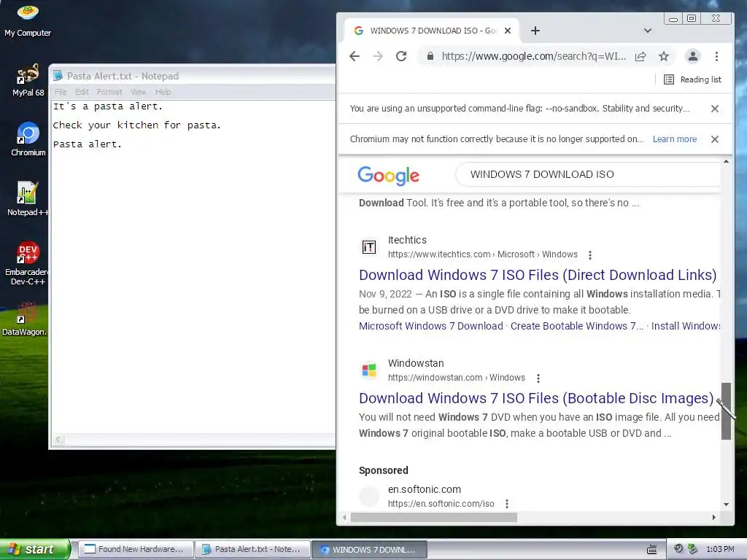Open more options for softonic sponsored result

[507, 504]
